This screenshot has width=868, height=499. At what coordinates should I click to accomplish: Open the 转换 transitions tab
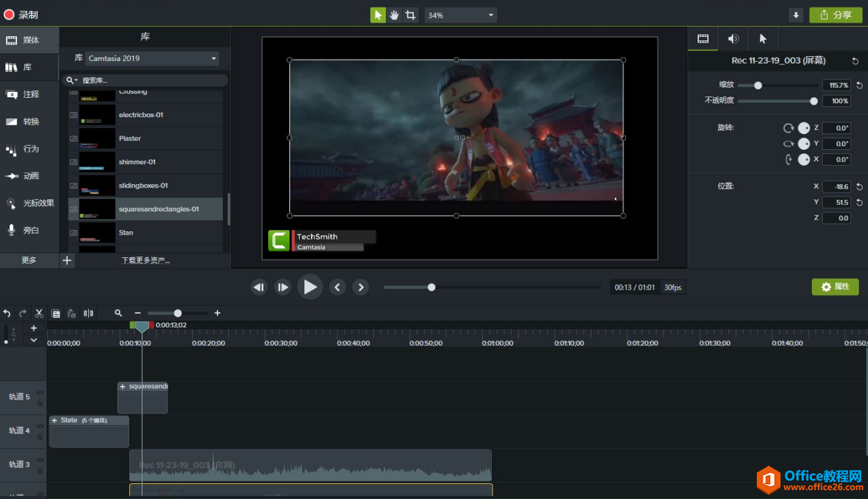coord(29,122)
